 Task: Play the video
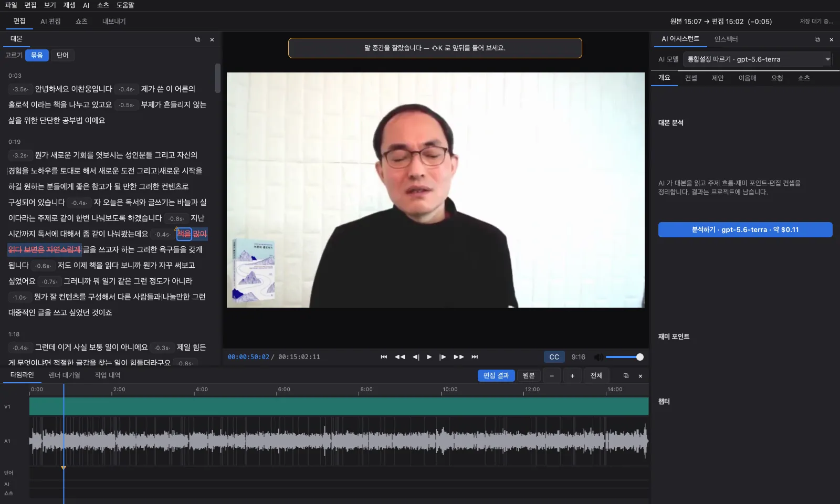pos(429,357)
